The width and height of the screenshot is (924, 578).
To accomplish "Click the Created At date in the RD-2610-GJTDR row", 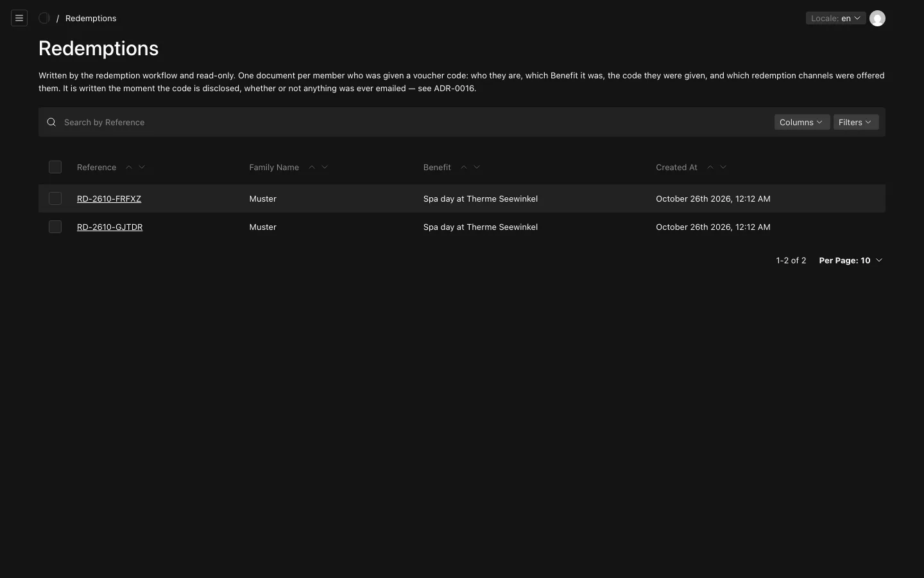I will click(x=713, y=227).
